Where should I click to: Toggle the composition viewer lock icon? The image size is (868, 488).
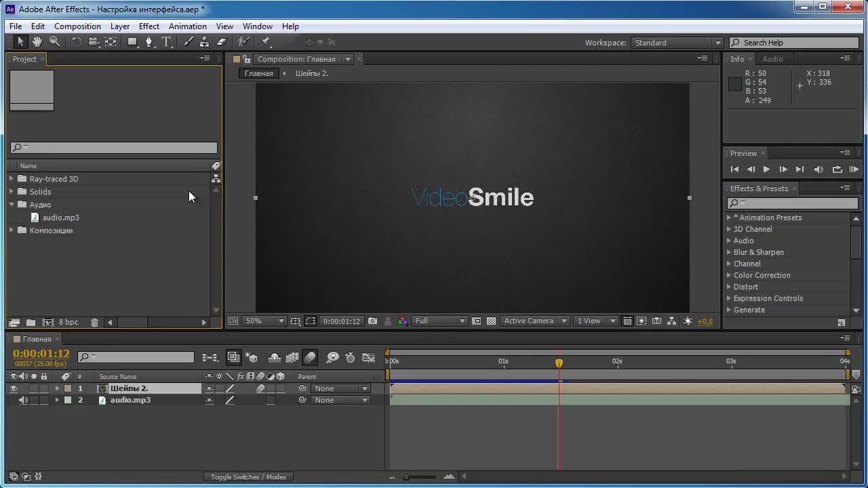[247, 59]
